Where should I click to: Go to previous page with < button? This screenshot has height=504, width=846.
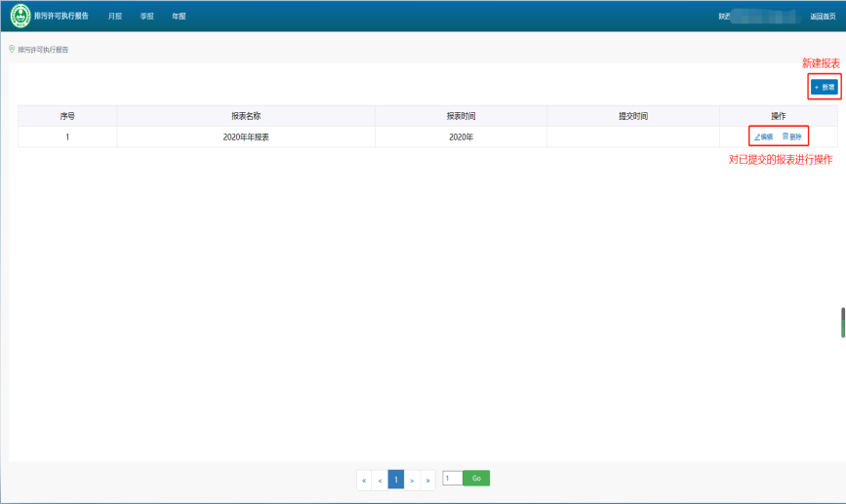(380, 480)
